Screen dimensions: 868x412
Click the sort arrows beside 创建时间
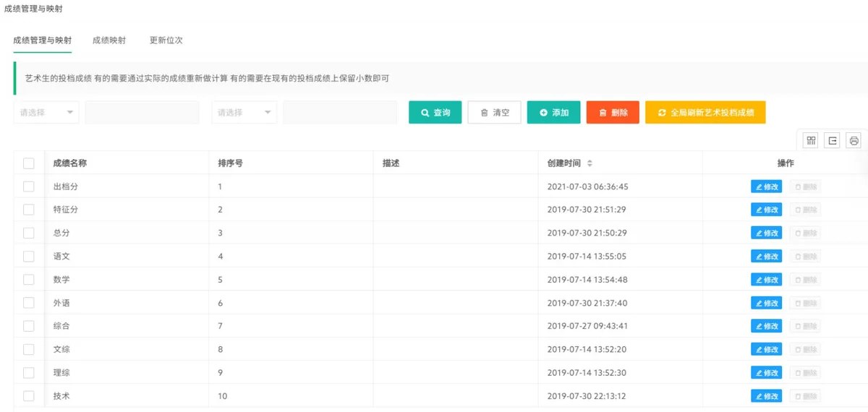(x=590, y=163)
